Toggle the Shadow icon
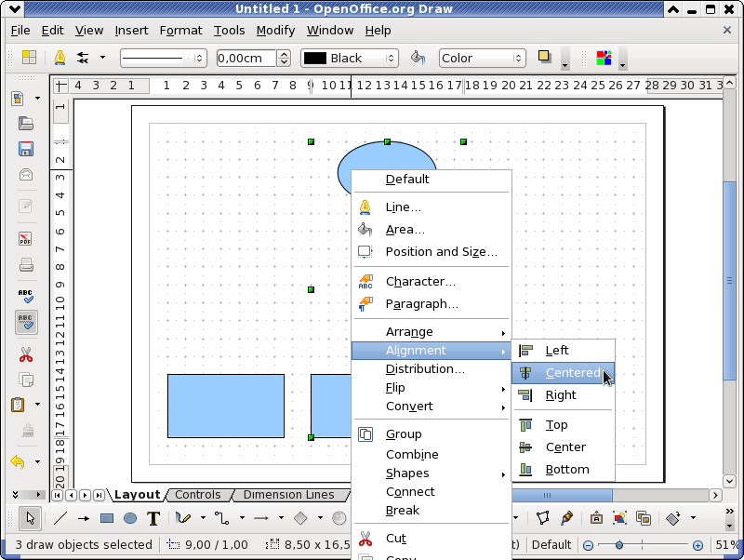 pyautogui.click(x=544, y=57)
